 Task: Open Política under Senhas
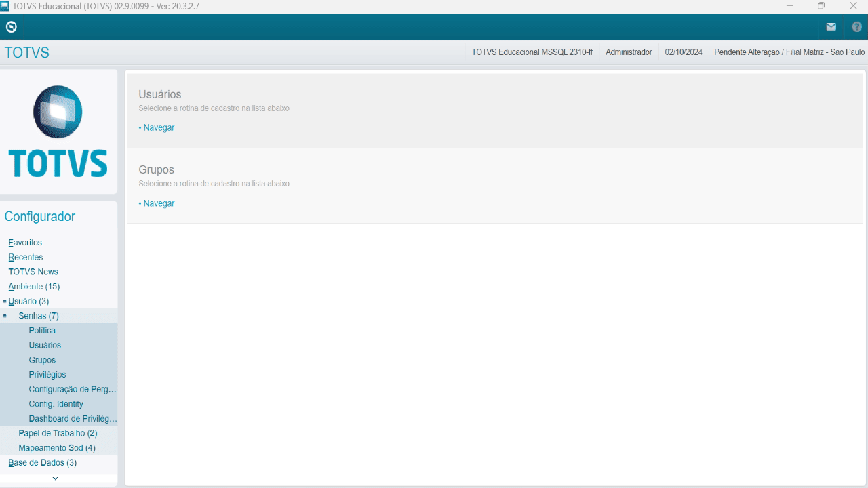click(42, 331)
